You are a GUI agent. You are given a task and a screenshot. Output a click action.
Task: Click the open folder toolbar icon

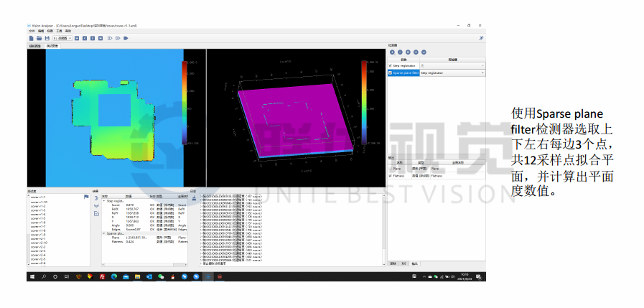pyautogui.click(x=39, y=37)
